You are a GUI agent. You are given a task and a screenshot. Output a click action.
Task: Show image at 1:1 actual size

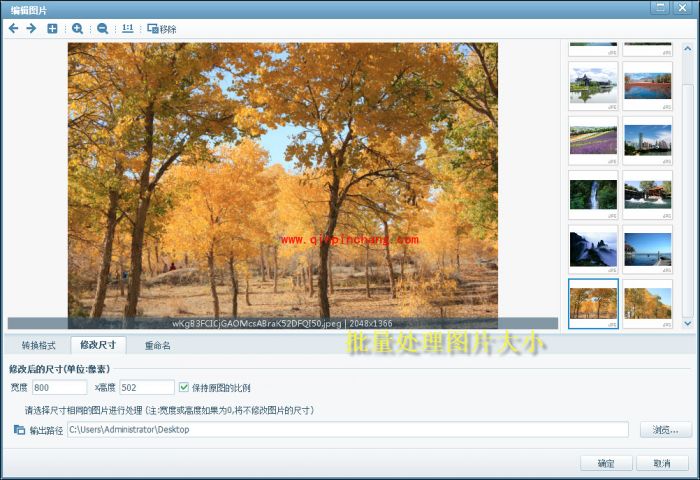(128, 29)
